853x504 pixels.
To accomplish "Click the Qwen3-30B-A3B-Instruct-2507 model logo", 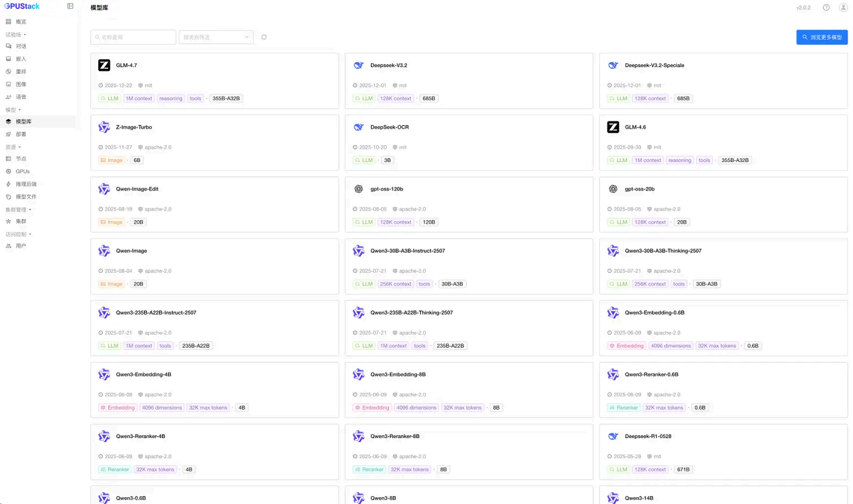I will point(358,251).
